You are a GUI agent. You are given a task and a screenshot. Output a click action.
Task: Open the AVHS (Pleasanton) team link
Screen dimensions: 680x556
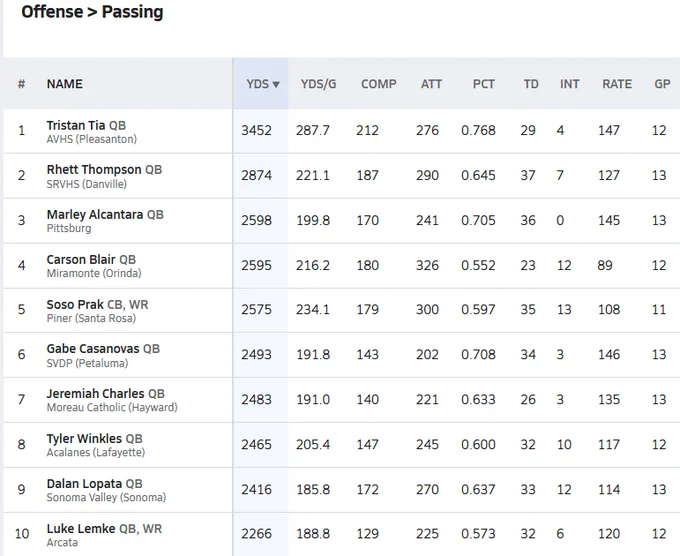[x=92, y=139]
